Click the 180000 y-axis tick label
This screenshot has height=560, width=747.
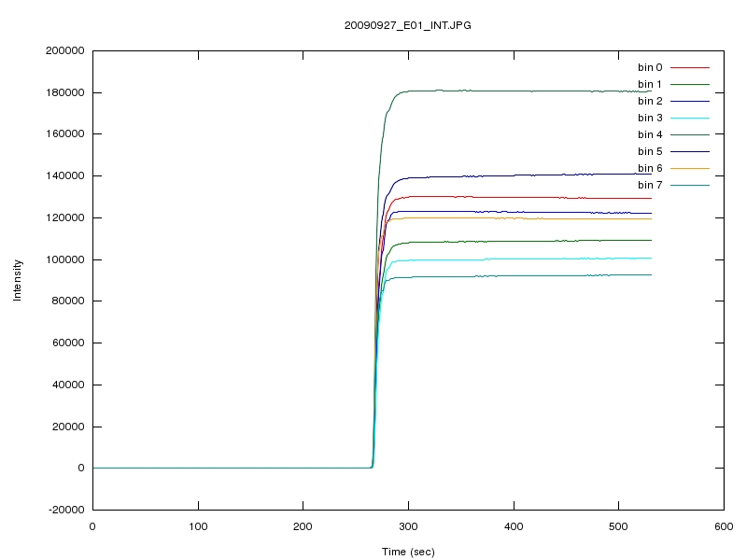click(64, 92)
